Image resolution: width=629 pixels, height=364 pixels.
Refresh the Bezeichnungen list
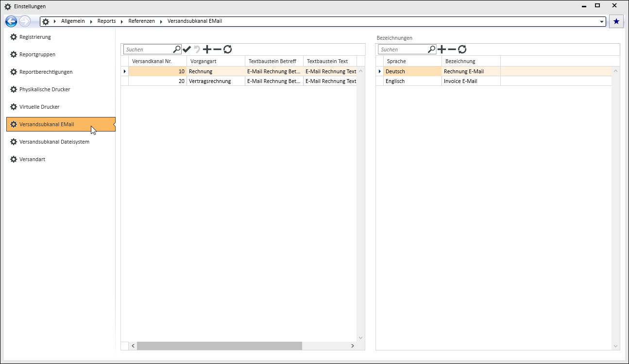pos(462,50)
